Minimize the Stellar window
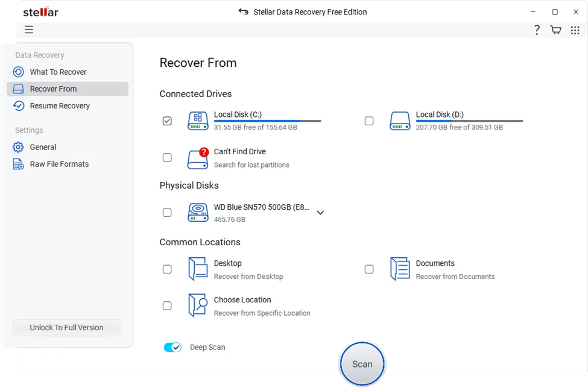This screenshot has height=388, width=588. point(533,12)
